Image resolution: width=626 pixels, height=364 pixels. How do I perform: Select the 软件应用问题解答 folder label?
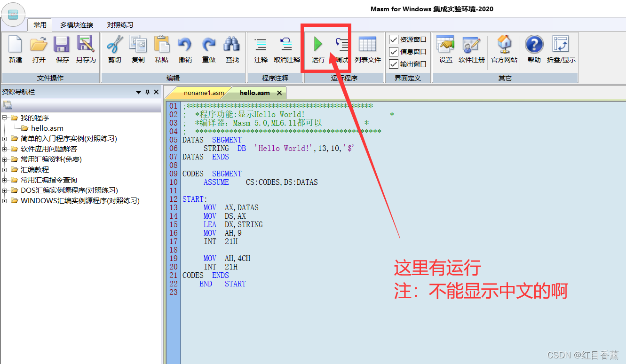(x=49, y=149)
